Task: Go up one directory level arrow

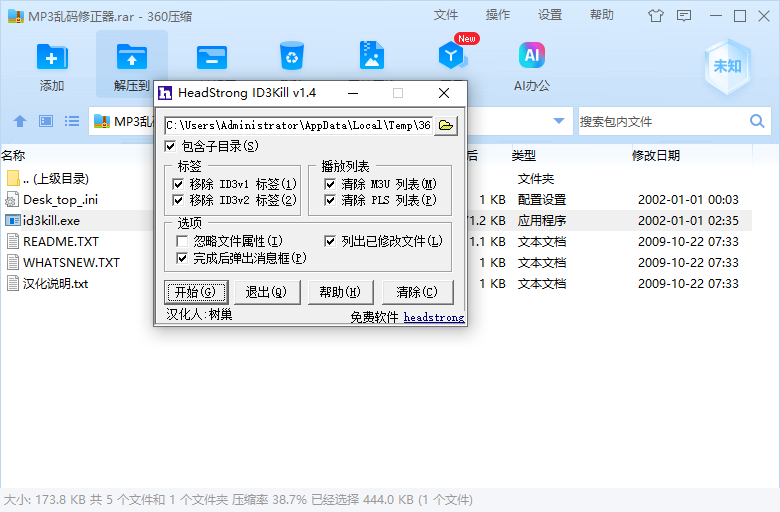Action: (x=20, y=121)
